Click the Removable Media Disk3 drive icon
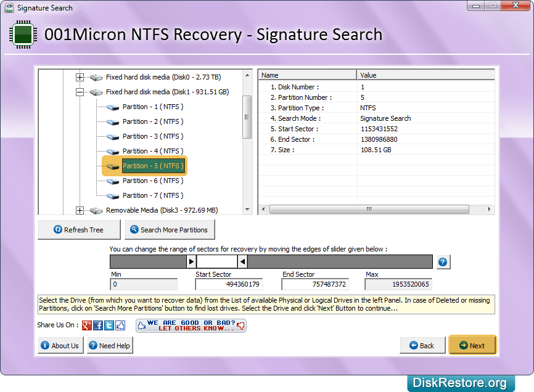 [x=96, y=211]
